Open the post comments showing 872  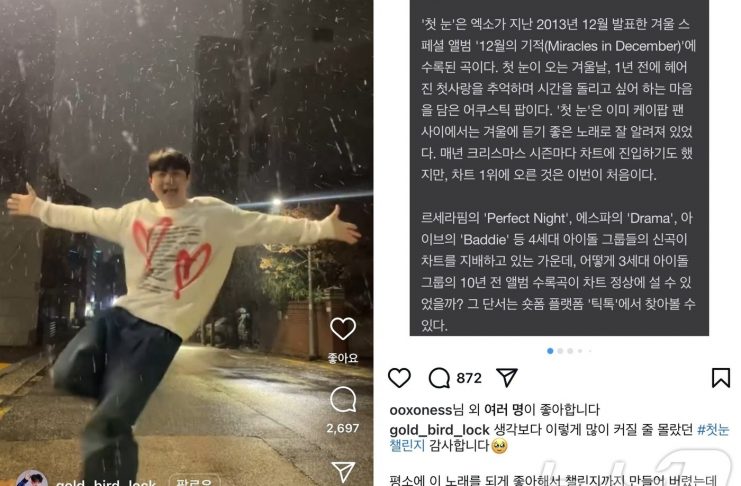point(455,378)
